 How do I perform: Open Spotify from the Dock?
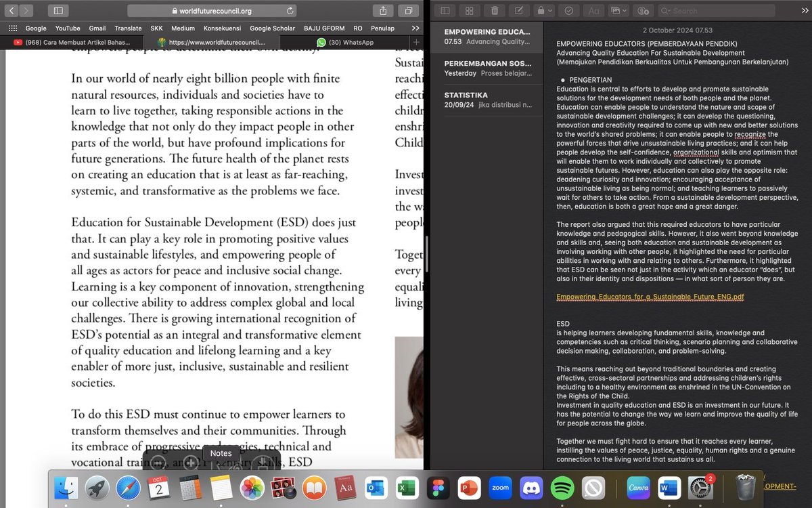tap(562, 488)
